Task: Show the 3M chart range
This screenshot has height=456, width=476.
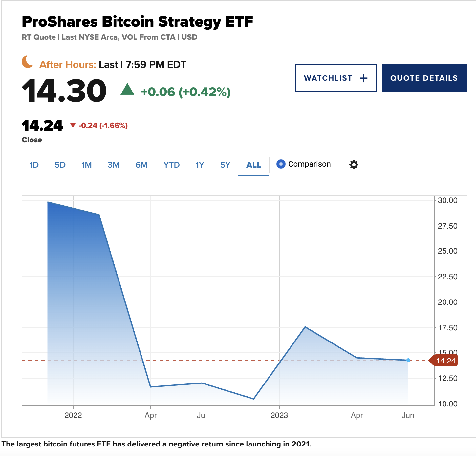Action: coord(114,165)
